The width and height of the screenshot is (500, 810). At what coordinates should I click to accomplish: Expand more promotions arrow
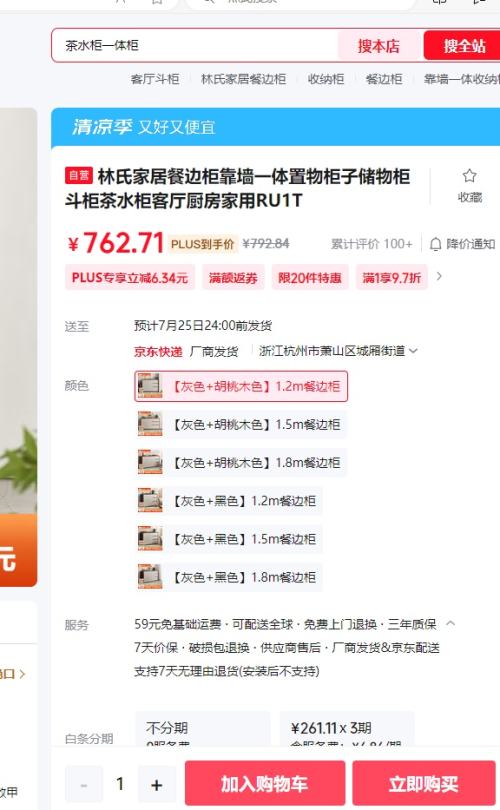[439, 276]
